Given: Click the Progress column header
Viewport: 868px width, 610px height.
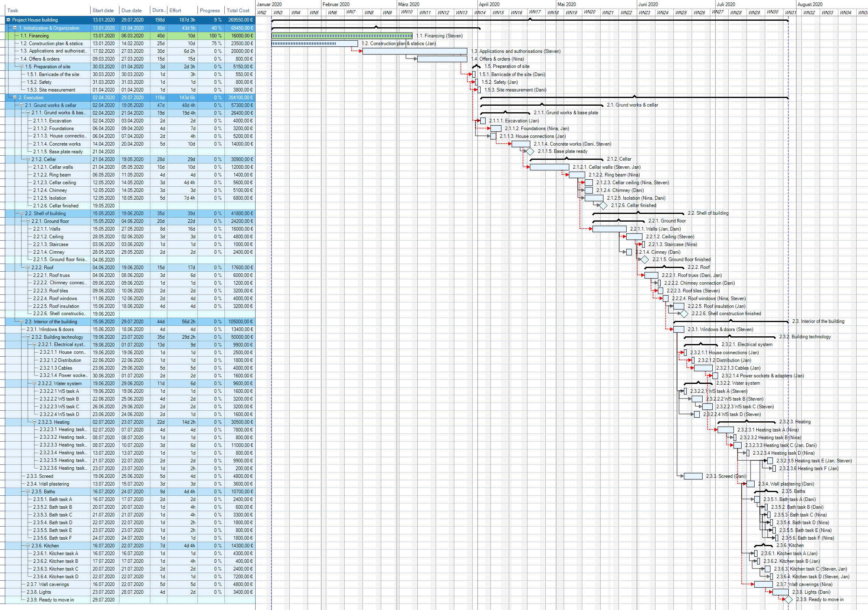Looking at the screenshot, I should tap(210, 11).
